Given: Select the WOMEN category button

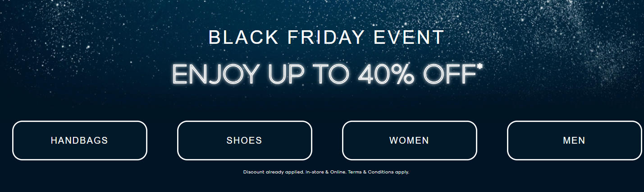Looking at the screenshot, I should click(x=409, y=140).
